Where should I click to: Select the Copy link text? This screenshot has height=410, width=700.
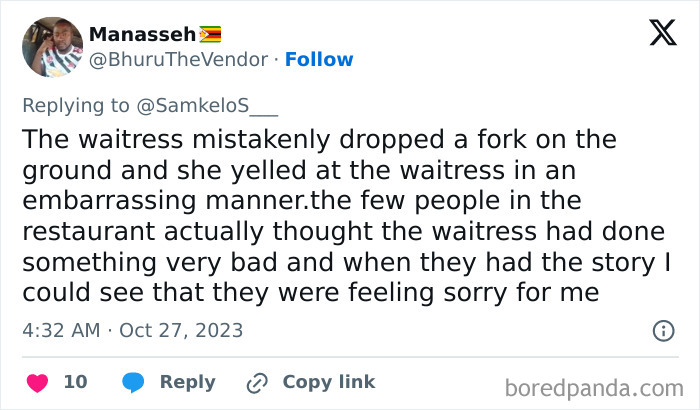328,382
